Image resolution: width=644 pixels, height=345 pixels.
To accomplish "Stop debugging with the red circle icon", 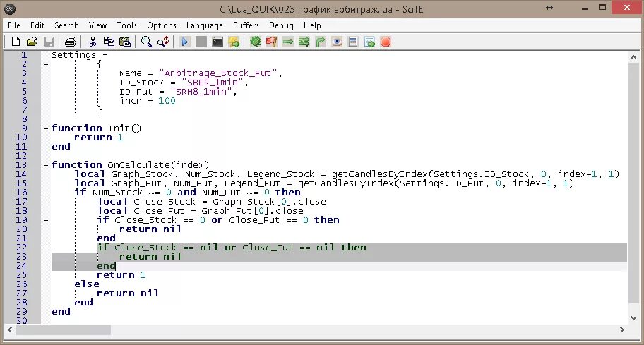I will tap(386, 42).
